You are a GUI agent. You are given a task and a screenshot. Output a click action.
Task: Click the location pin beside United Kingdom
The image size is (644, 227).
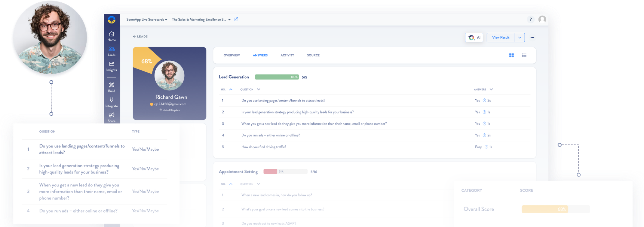point(161,110)
